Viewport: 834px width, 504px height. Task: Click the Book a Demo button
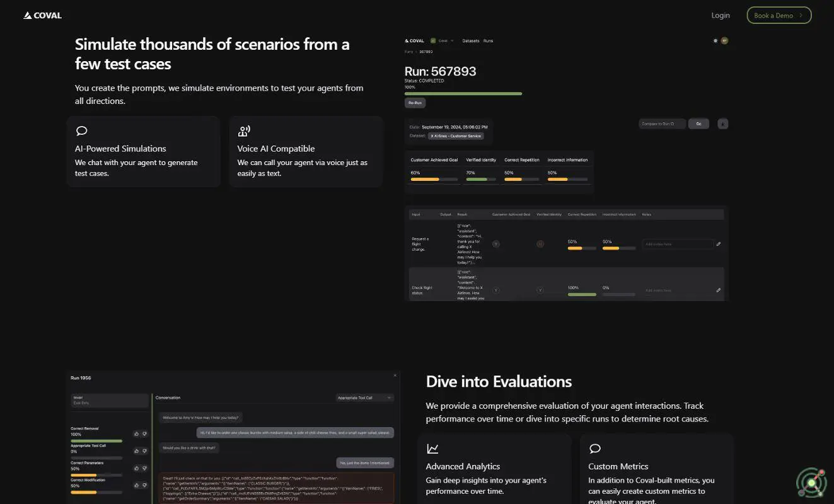[x=778, y=15]
